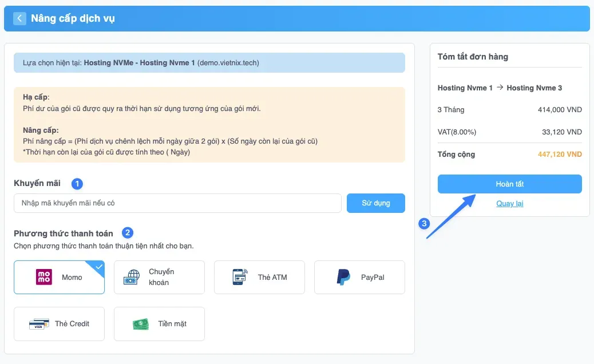
Task: Click the blue checkmark on Momo option
Action: pos(99,266)
